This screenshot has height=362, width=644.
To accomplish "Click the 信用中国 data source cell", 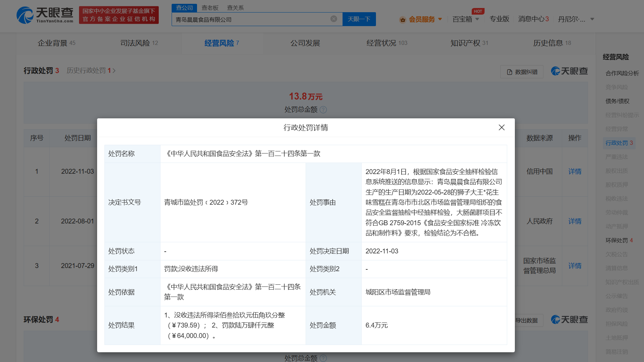I will pos(540,172).
